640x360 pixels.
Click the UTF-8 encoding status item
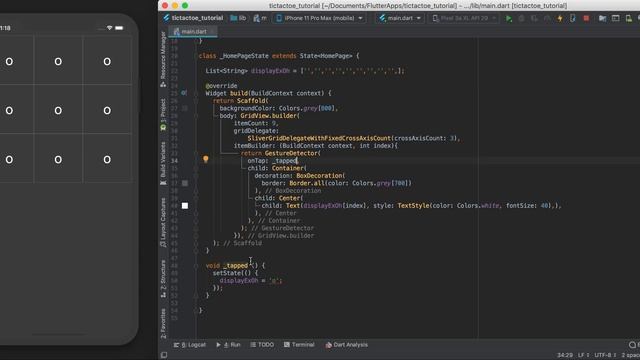click(x=605, y=355)
